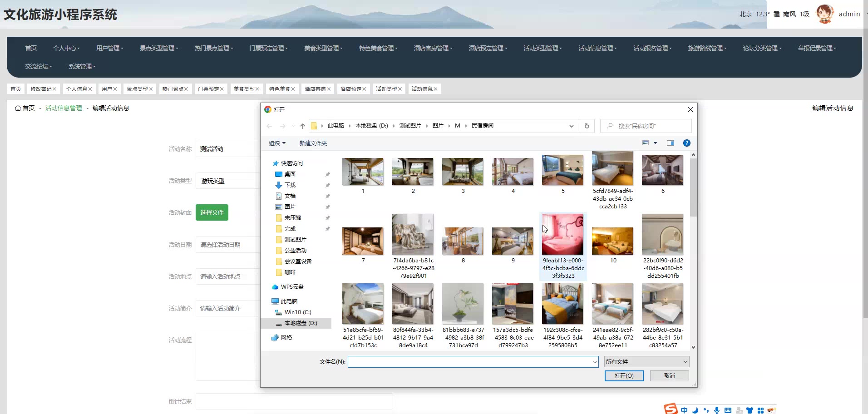Screen dimensions: 868x414
Task: Open the 热门景点管理 dropdown menu
Action: pos(214,48)
